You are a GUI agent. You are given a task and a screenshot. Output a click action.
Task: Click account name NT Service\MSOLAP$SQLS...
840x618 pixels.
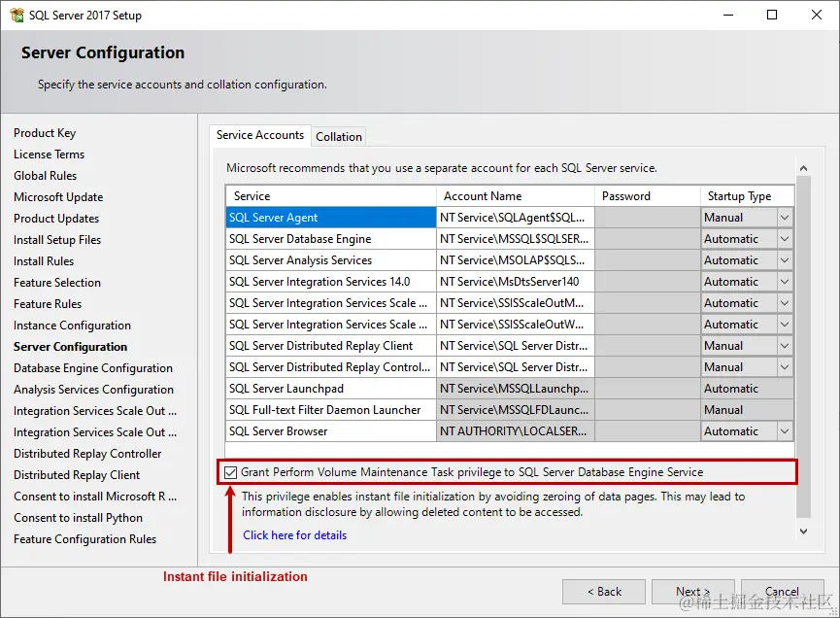point(516,260)
